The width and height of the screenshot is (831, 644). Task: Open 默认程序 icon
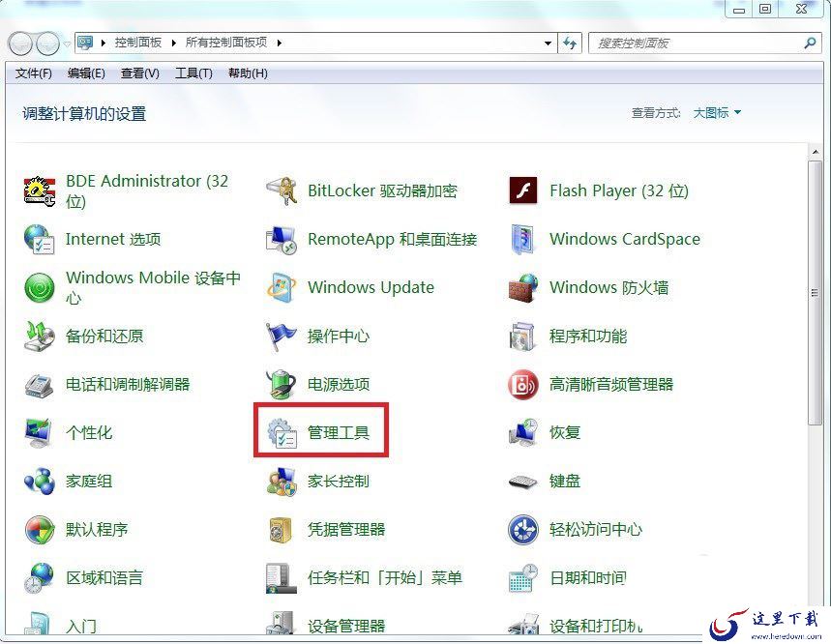tap(40, 530)
